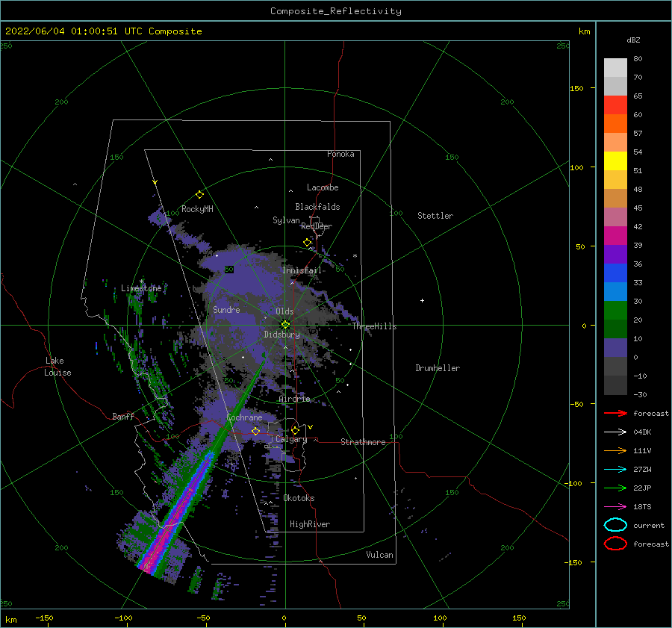
Task: Click the Stettler city label
Action: pos(435,216)
